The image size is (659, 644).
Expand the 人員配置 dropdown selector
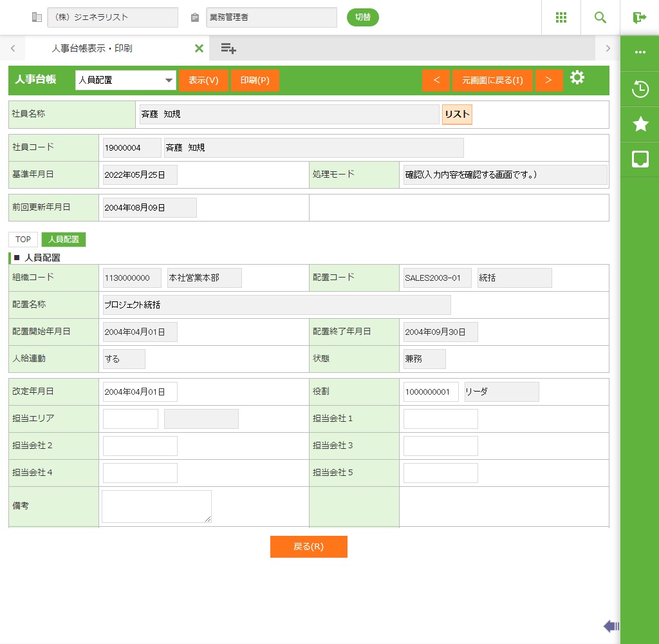[125, 80]
